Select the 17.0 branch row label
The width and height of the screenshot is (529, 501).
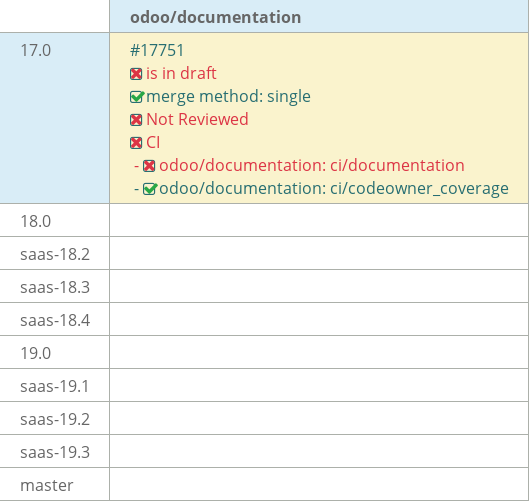click(36, 51)
